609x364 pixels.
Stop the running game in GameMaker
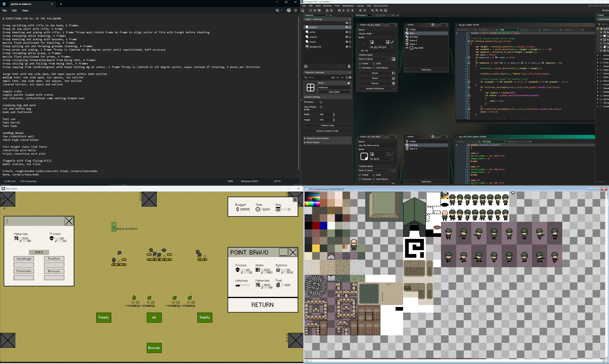click(348, 11)
